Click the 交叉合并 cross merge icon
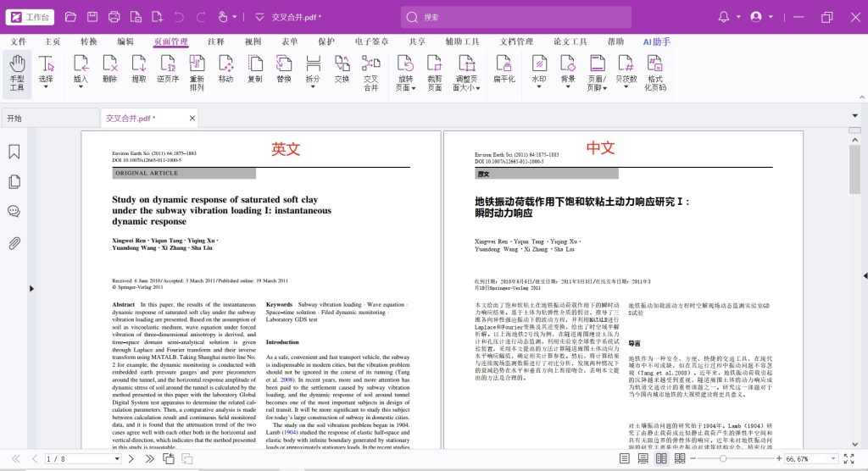 (x=370, y=72)
